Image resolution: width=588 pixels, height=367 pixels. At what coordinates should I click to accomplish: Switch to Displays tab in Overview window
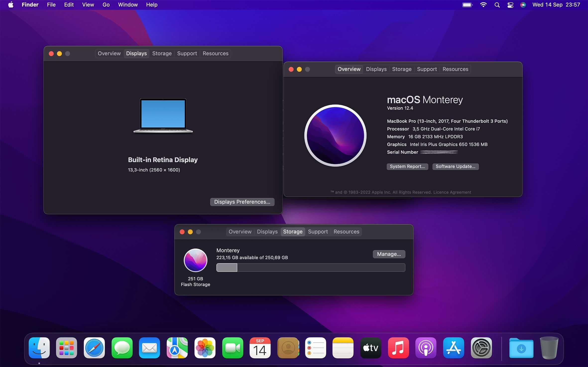[376, 69]
